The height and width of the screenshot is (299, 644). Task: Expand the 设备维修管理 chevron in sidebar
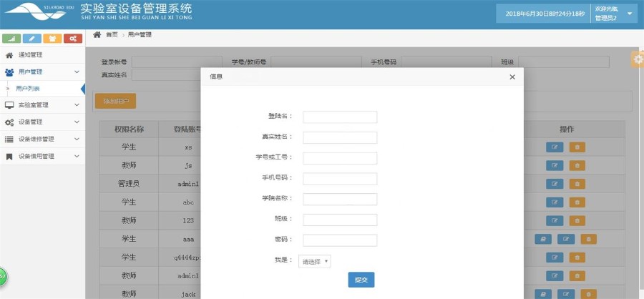pos(77,139)
